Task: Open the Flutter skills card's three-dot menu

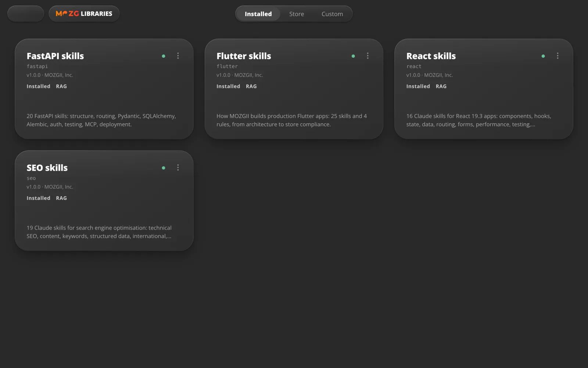Action: click(x=367, y=56)
